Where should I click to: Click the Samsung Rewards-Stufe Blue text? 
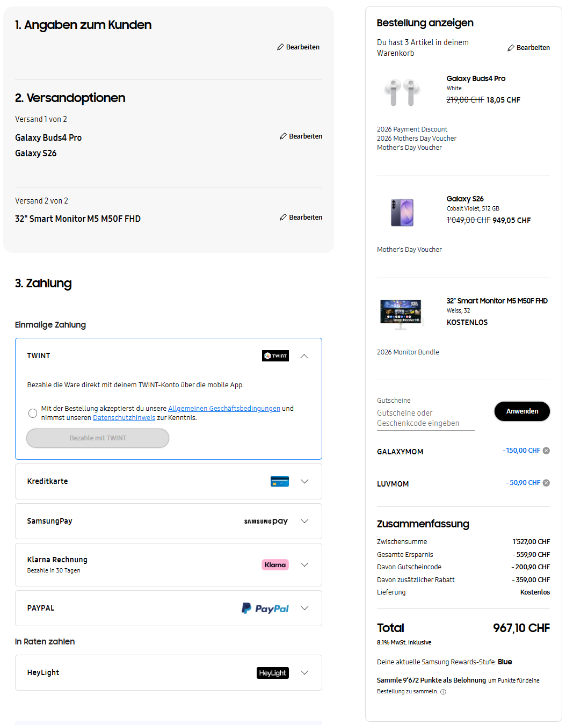tap(505, 662)
